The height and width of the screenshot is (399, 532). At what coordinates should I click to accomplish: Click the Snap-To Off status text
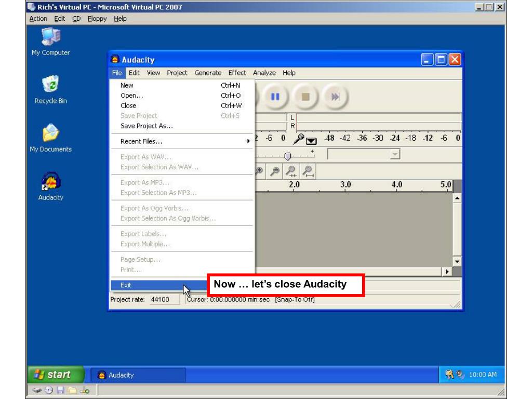295,300
